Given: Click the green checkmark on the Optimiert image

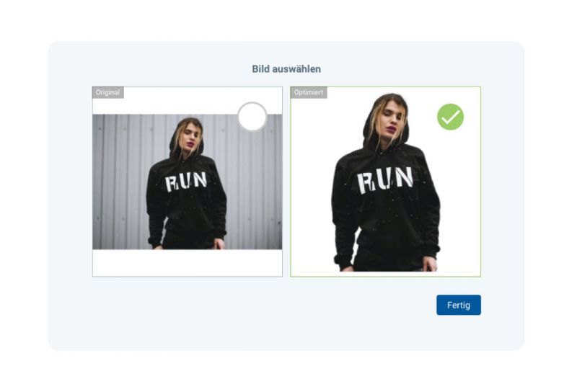Looking at the screenshot, I should tap(450, 117).
